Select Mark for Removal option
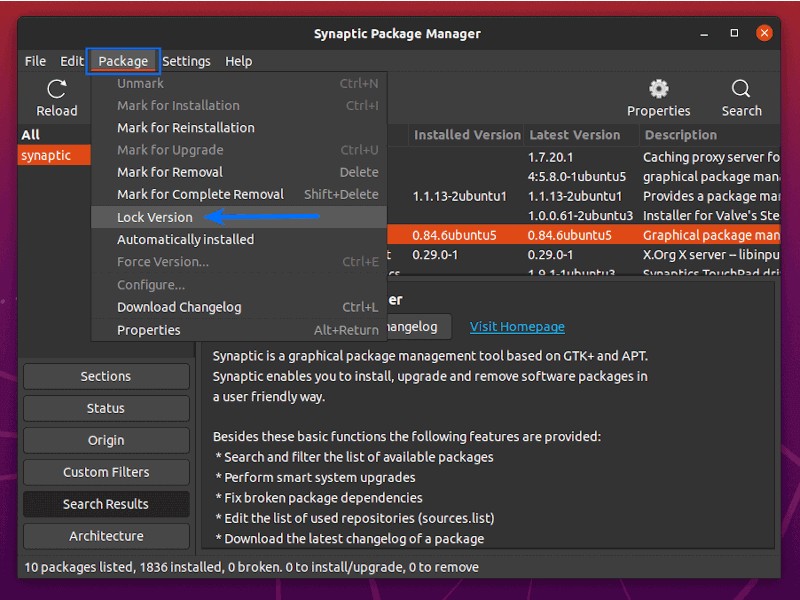Screen dimensions: 800x600 (169, 172)
